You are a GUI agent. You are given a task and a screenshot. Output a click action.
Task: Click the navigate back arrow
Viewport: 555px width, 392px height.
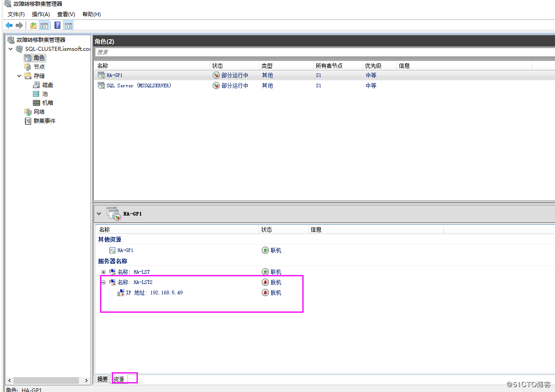point(9,25)
